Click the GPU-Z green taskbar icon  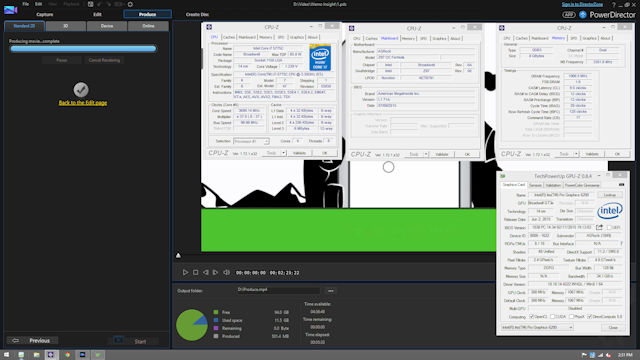click(x=98, y=355)
